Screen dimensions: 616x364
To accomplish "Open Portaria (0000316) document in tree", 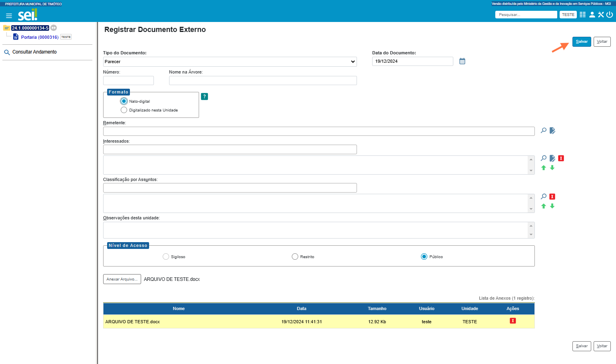I will tap(40, 37).
